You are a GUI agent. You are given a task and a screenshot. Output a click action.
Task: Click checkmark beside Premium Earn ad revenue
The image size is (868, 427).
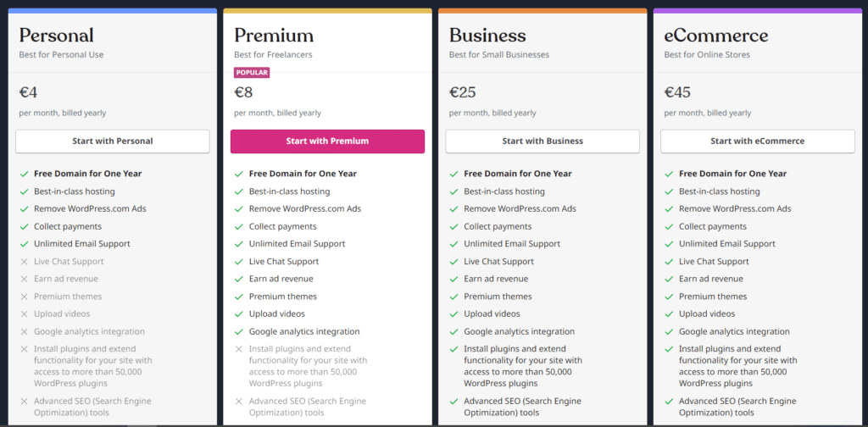pos(239,279)
